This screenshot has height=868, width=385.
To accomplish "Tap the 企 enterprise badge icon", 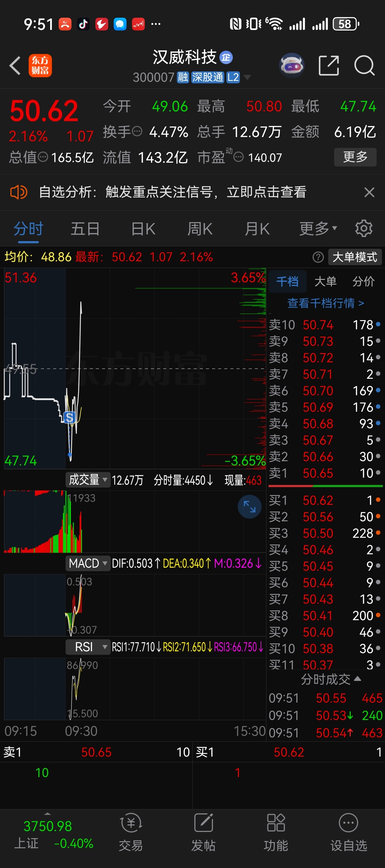I will coord(226,57).
